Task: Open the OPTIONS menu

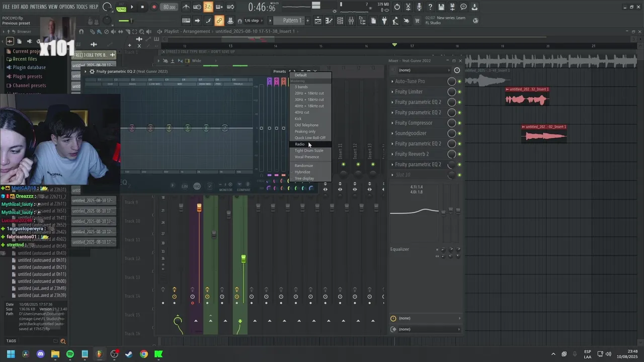Action: (67, 7)
